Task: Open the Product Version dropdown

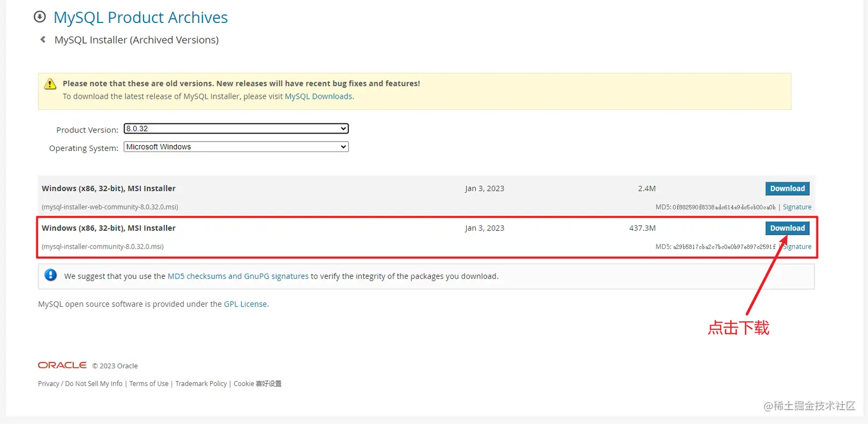Action: click(x=236, y=129)
